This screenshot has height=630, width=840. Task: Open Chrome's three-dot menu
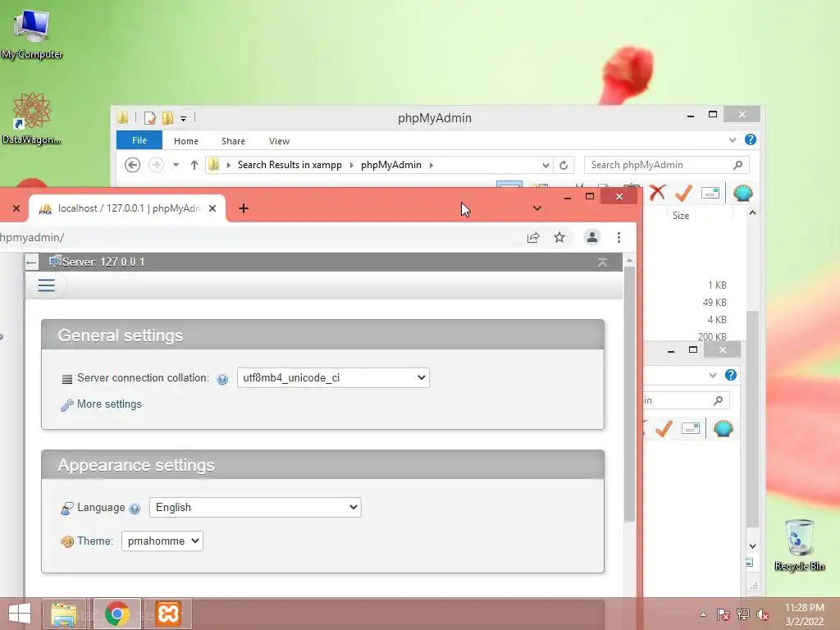tap(619, 237)
